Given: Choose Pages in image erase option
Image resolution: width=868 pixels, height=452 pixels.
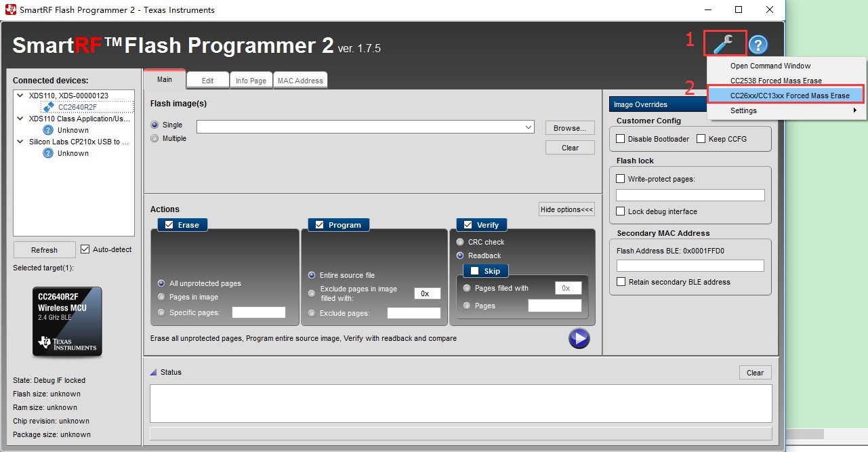Looking at the screenshot, I should click(x=161, y=297).
